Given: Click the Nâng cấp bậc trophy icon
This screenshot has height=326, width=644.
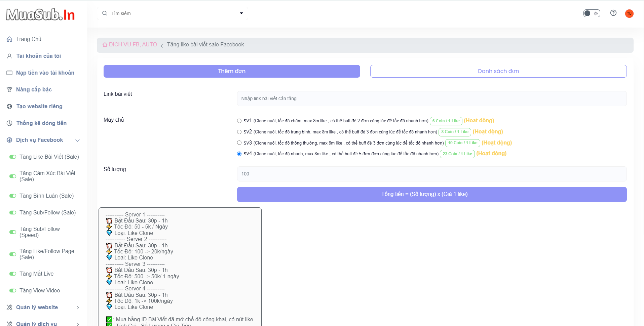Looking at the screenshot, I should (9, 89).
